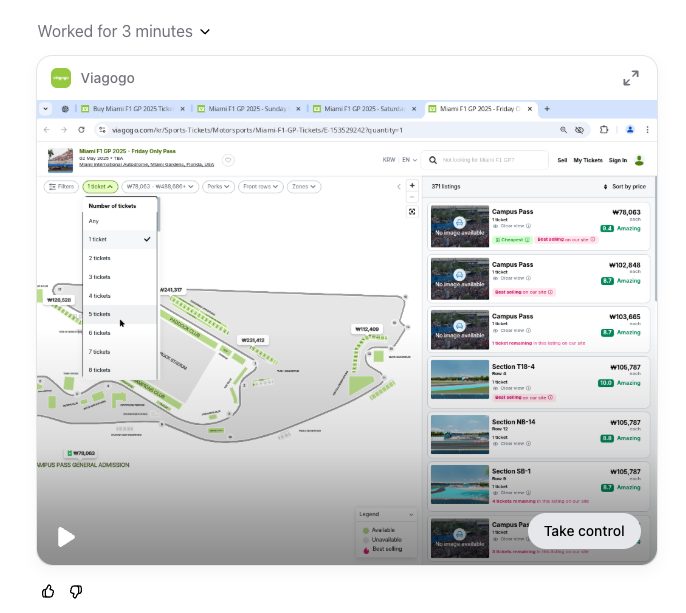Click the Miami F1 event thumbnail image

coord(60,160)
